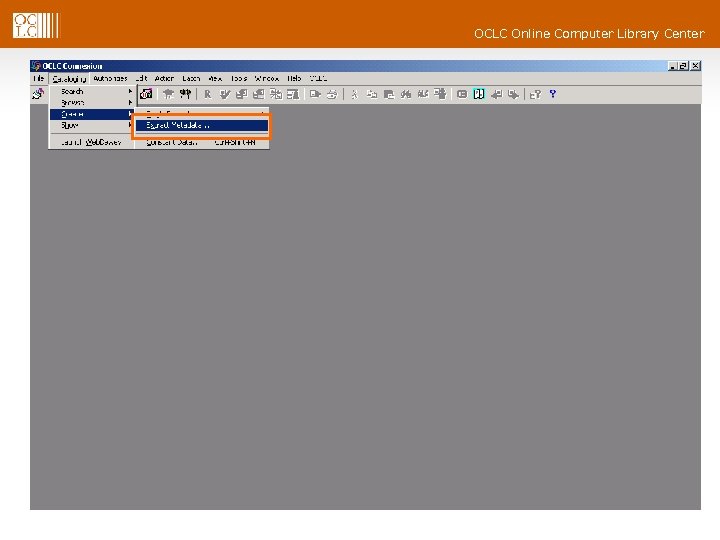Open the Cataloging menu
This screenshot has width=720, height=540.
click(x=69, y=79)
